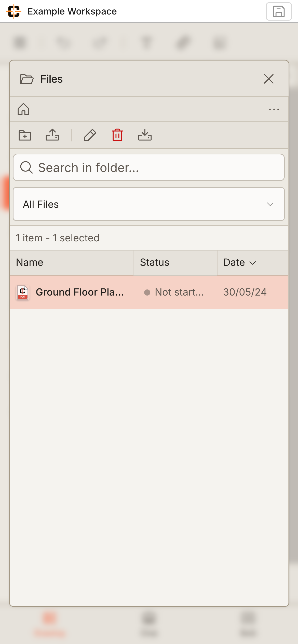
Task: Open the three-dots more options menu
Action: coord(274,109)
